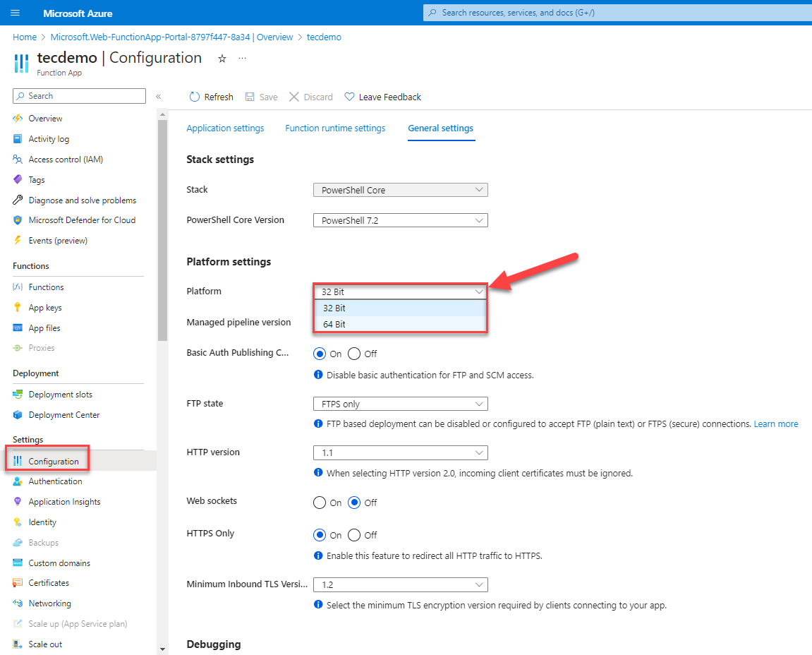Turn off Basic Auth Publishing Credentials

point(353,353)
